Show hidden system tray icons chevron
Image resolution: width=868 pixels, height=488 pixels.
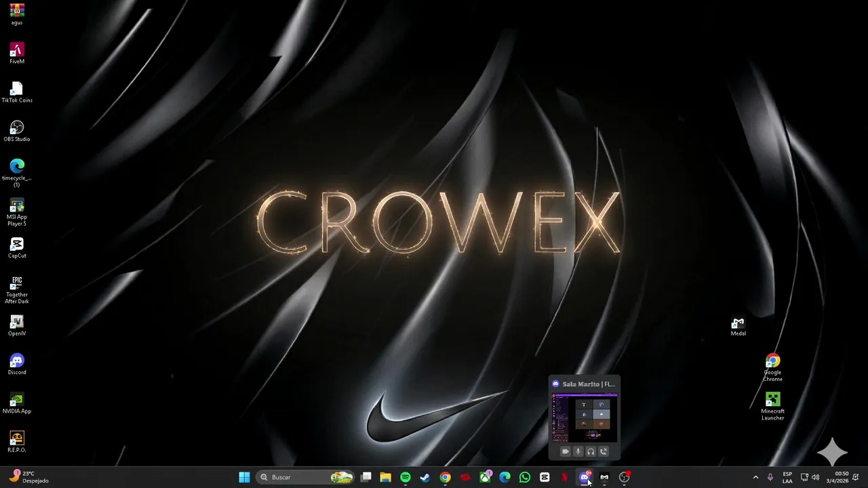[x=755, y=477]
